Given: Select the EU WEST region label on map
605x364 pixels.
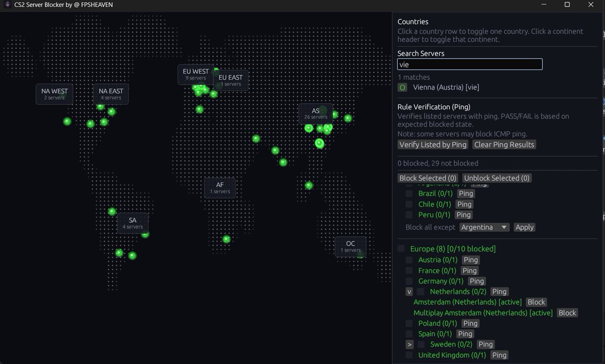Looking at the screenshot, I should click(x=196, y=74).
